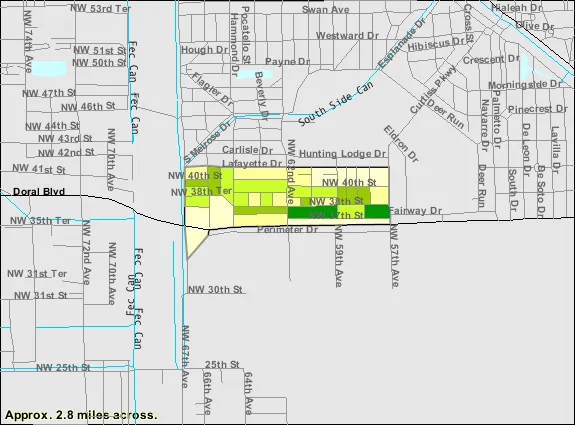The width and height of the screenshot is (575, 425).
Task: Click the Pocatello St label
Action: click(246, 34)
